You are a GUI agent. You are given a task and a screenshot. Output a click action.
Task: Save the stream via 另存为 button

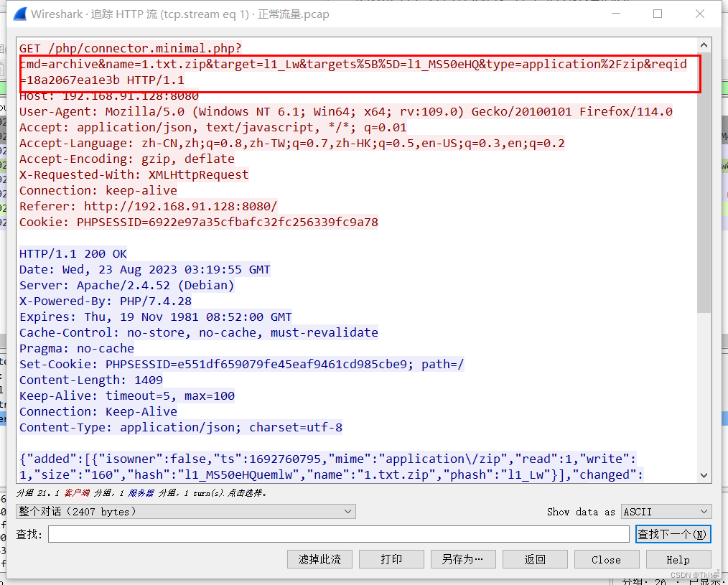click(x=462, y=558)
